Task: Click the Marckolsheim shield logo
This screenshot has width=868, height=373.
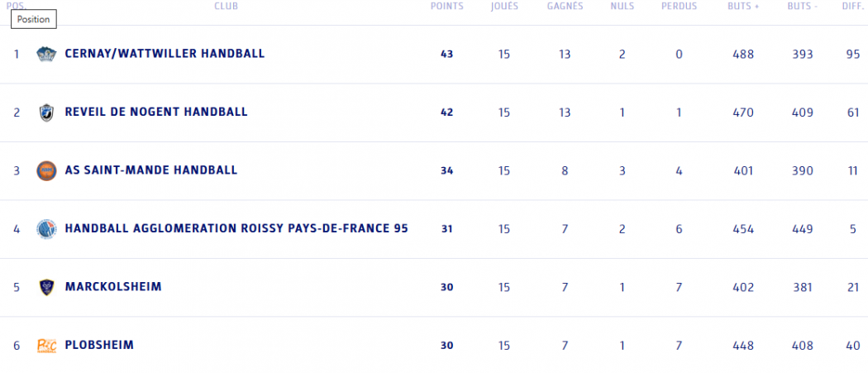Action: (x=45, y=287)
